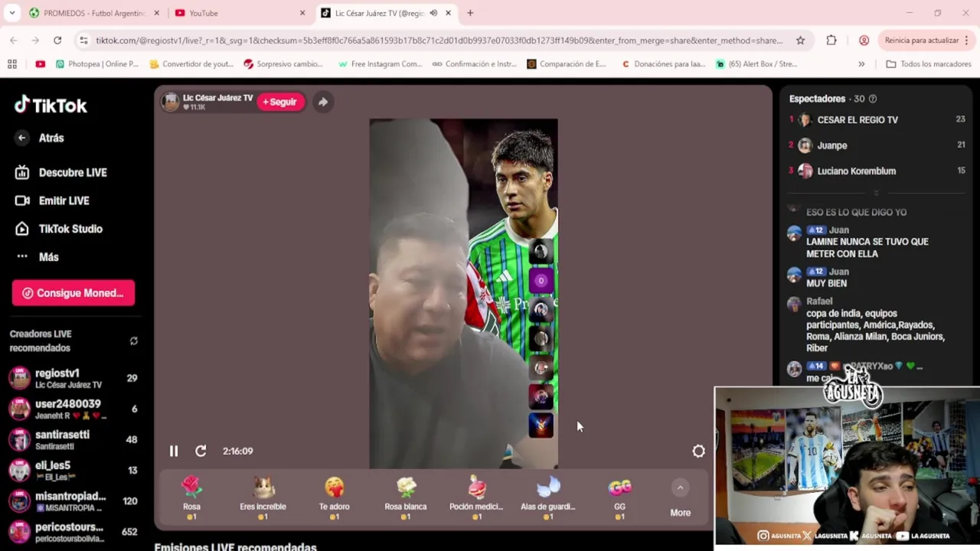Open Convertidor de yout... bookmark
The width and height of the screenshot is (980, 551).
coord(191,64)
